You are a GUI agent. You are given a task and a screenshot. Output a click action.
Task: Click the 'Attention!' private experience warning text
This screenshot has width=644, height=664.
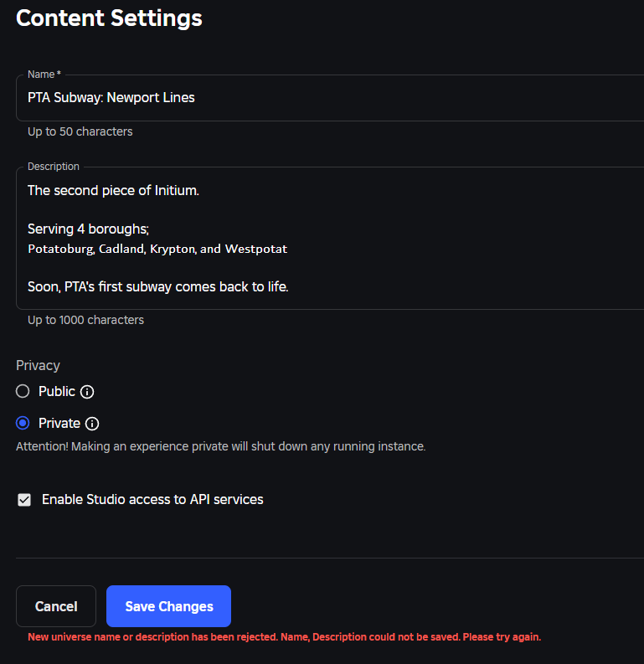tap(220, 446)
